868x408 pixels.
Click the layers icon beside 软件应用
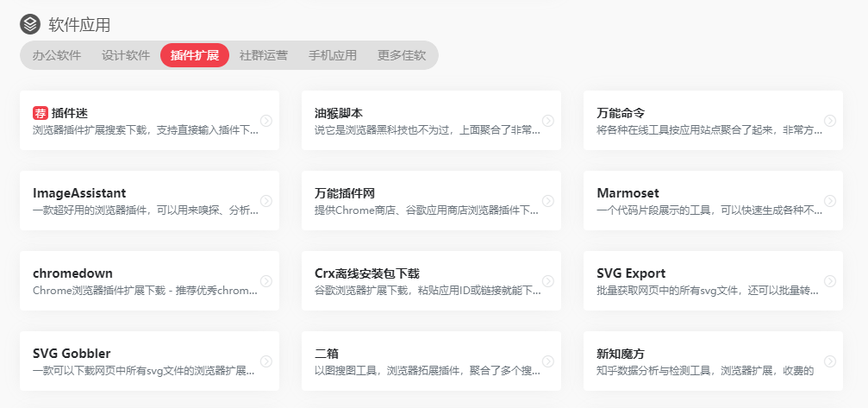(30, 24)
